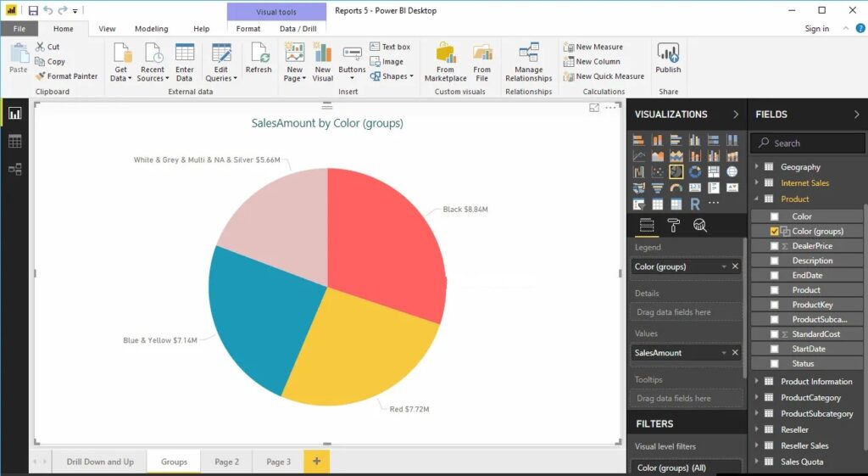Uncheck the Color (groups) field
The height and width of the screenshot is (476, 868).
click(775, 231)
